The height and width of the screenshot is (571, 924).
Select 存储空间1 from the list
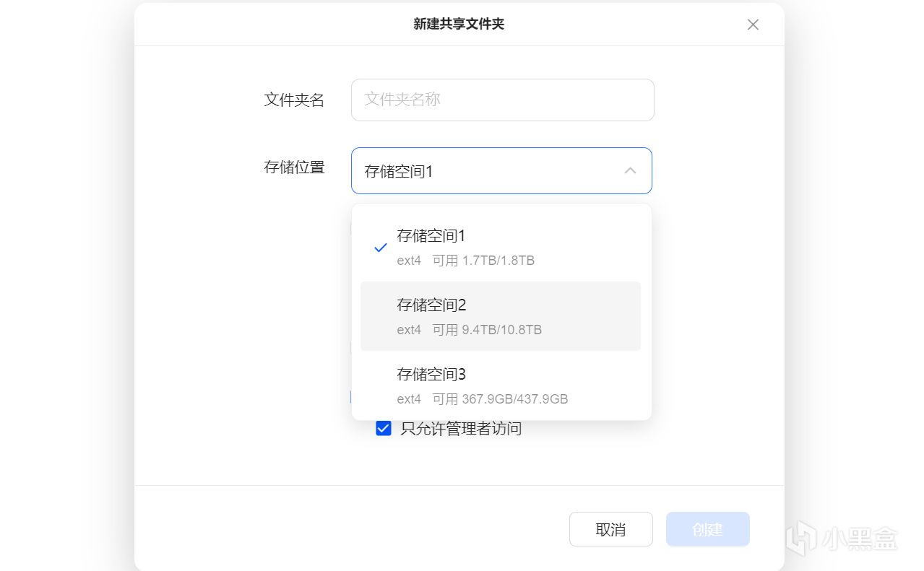pyautogui.click(x=431, y=236)
